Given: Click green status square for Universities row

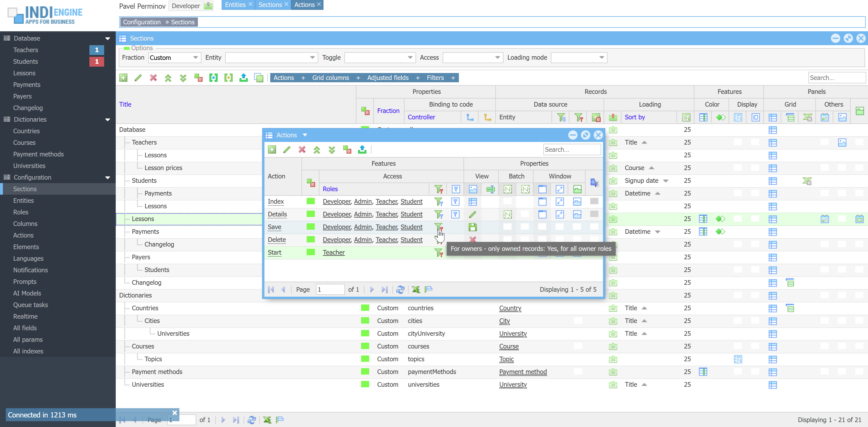Looking at the screenshot, I should point(365,384).
